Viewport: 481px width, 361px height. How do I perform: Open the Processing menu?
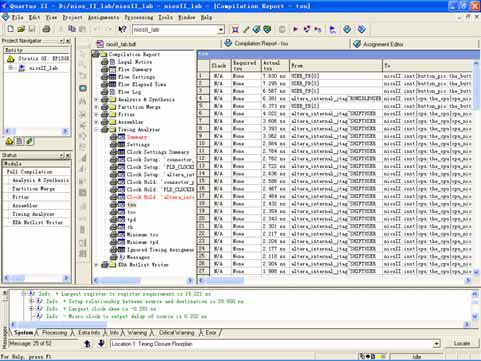click(x=139, y=17)
